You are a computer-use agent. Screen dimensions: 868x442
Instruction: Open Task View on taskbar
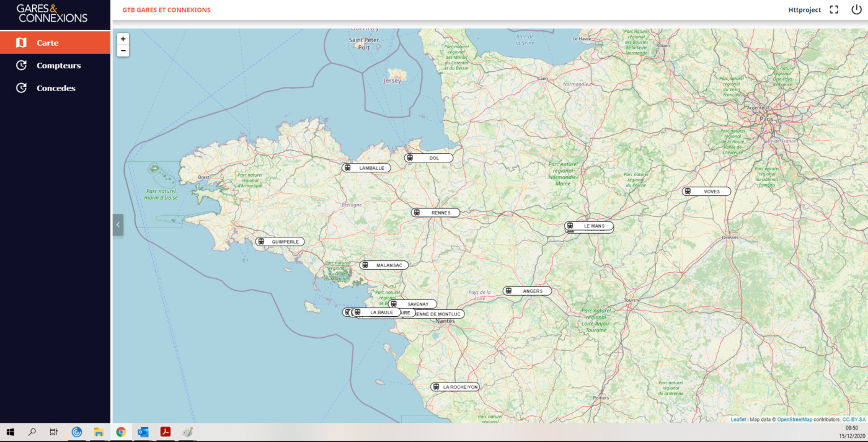(x=54, y=432)
